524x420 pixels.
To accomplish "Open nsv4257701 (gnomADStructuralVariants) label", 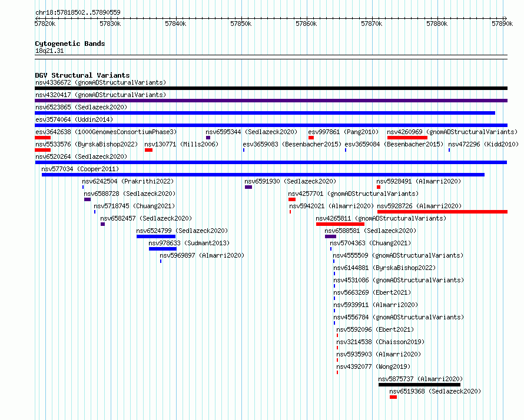I will coord(353,194).
